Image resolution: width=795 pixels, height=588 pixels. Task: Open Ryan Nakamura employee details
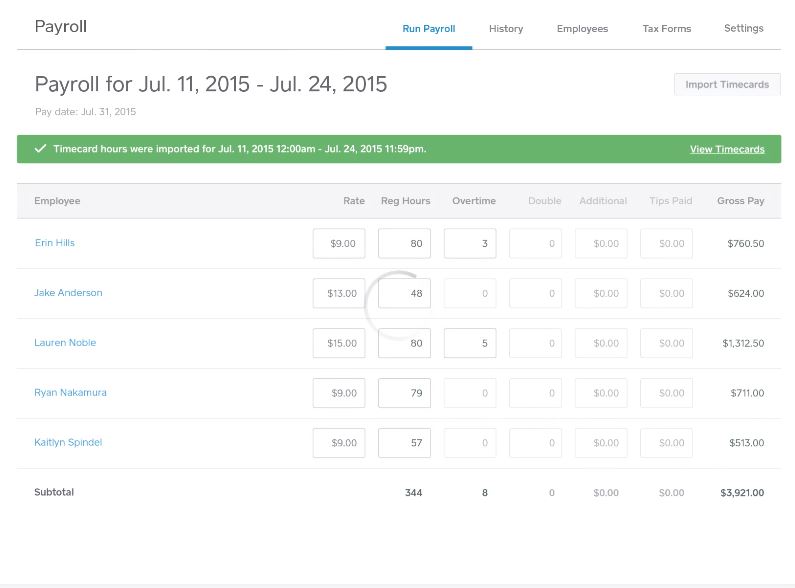click(x=70, y=393)
